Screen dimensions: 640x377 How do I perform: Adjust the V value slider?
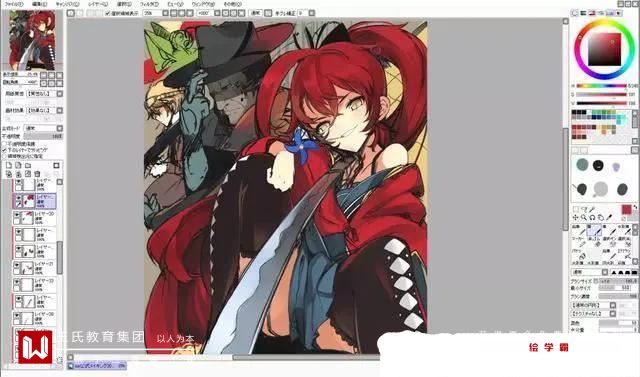click(x=601, y=103)
